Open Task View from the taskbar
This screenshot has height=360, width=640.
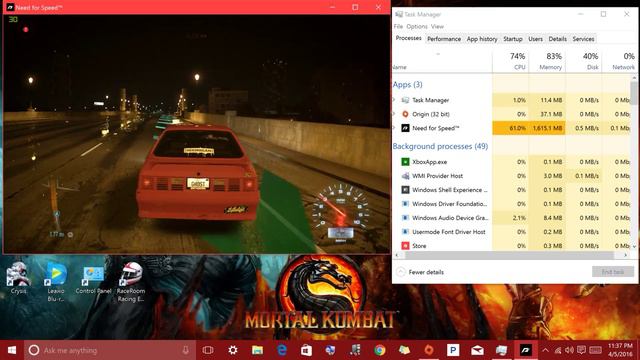pos(208,350)
